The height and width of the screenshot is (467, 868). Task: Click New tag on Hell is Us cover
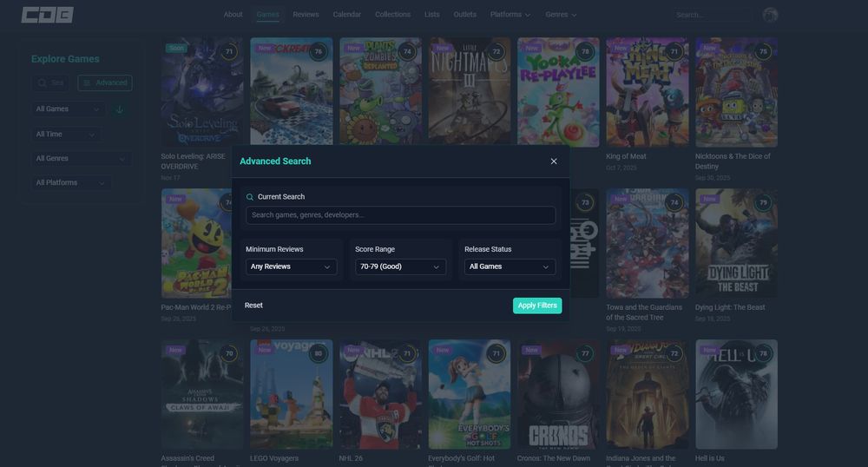click(x=710, y=351)
